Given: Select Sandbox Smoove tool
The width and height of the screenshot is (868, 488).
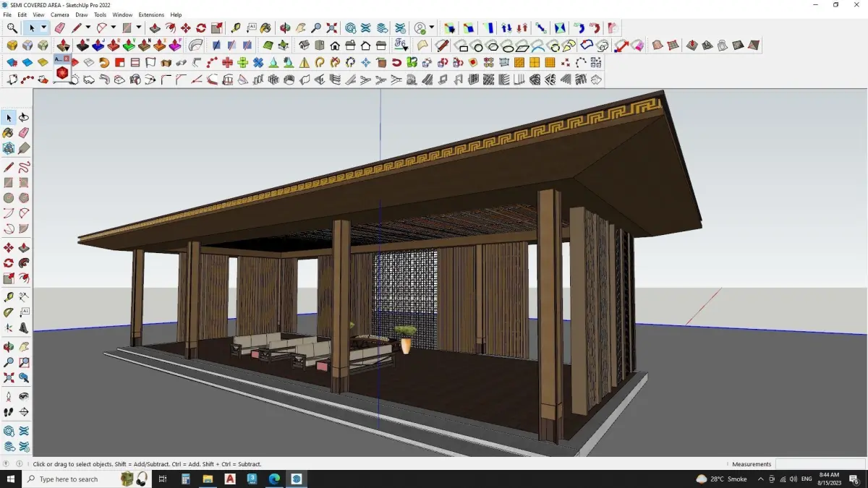Looking at the screenshot, I should [x=692, y=45].
